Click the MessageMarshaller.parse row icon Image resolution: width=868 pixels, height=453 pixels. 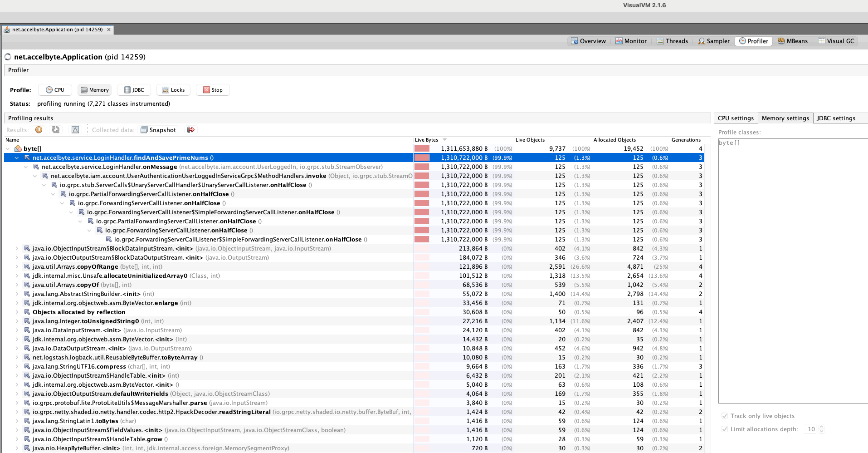tap(27, 403)
